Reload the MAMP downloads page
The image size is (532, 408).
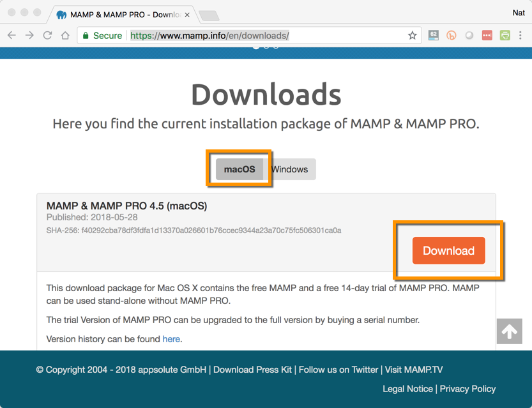[47, 35]
